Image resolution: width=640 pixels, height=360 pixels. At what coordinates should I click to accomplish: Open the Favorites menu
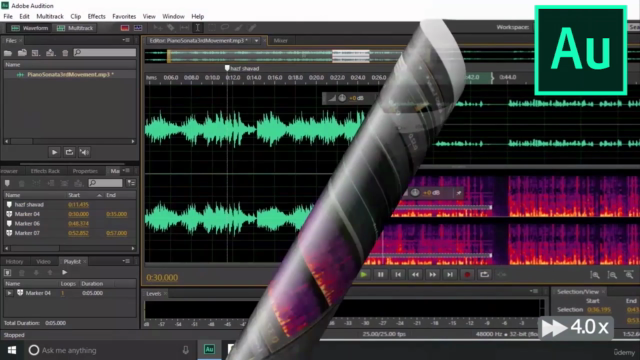coord(124,16)
